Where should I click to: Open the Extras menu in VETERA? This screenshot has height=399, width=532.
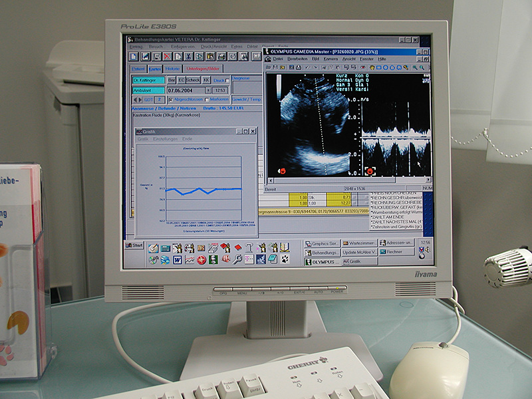coord(237,47)
